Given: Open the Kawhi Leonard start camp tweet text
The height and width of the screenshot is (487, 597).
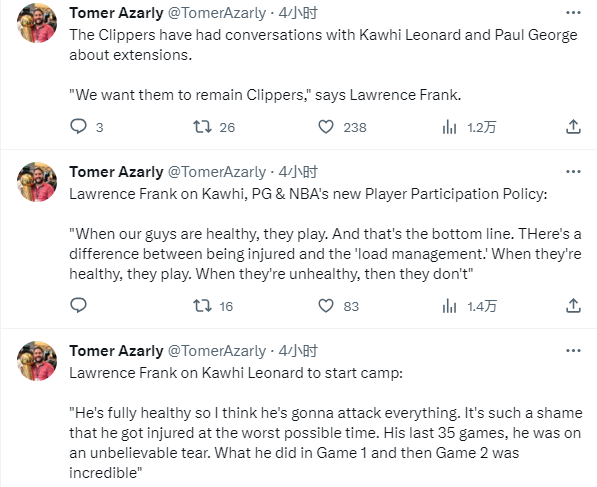Looking at the screenshot, I should pyautogui.click(x=326, y=423).
